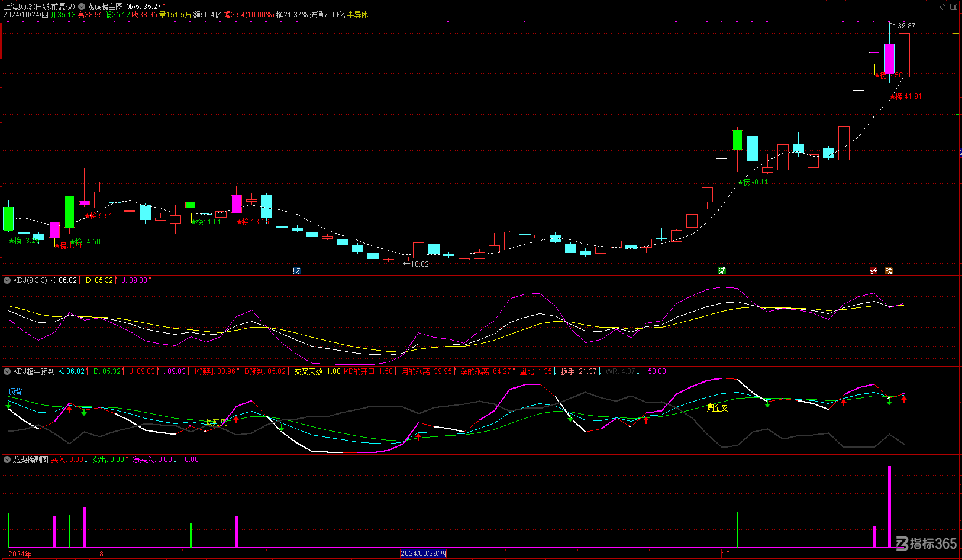This screenshot has height=560, width=962.
Task: Click the ★榜:5.51 red annotation
Action: [99, 216]
